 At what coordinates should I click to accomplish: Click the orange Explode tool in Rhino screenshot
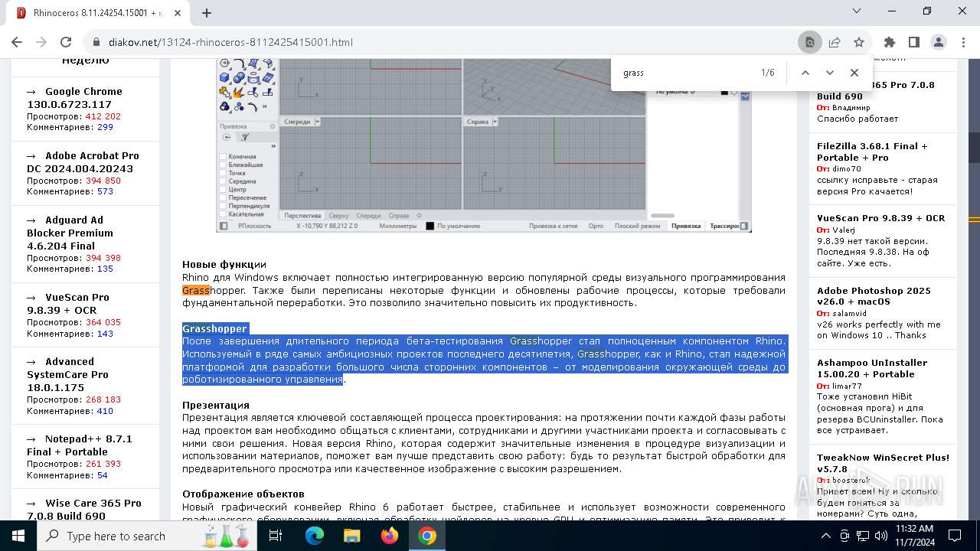[x=239, y=92]
